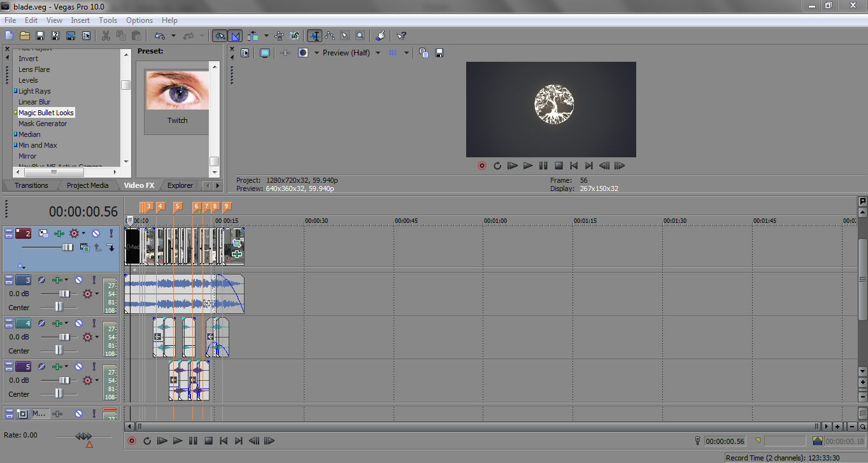The width and height of the screenshot is (868, 463).
Task: Open Video Preview project properties icon
Action: [x=245, y=53]
